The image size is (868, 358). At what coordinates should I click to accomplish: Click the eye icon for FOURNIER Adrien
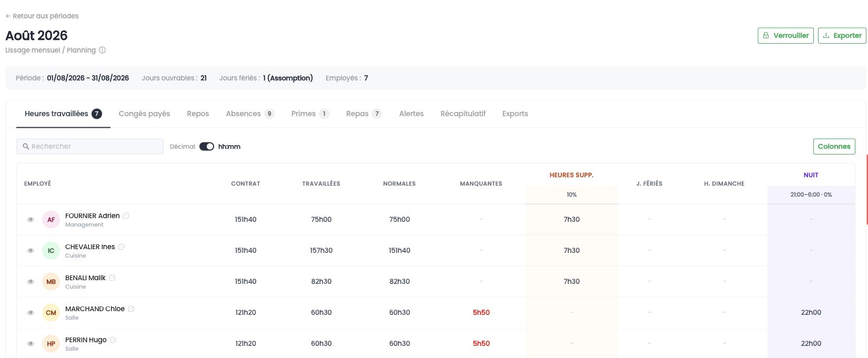31,220
